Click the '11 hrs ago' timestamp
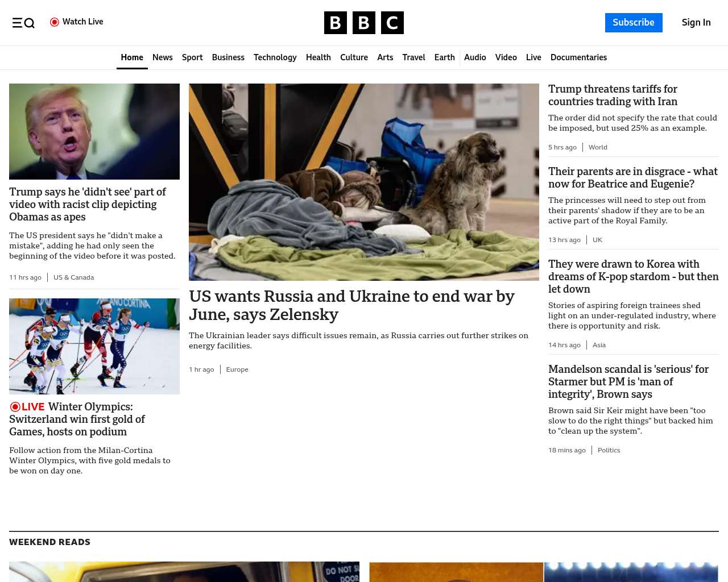This screenshot has height=582, width=728. coord(25,277)
